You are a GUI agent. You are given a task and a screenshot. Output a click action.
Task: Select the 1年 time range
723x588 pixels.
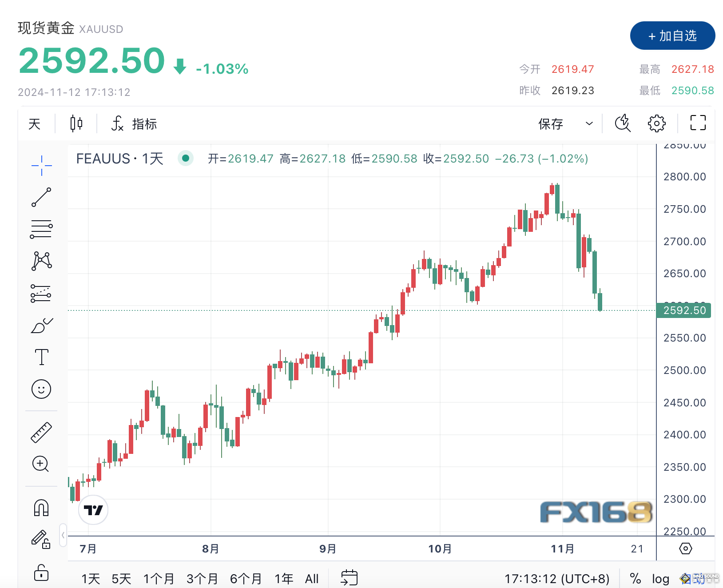point(283,579)
